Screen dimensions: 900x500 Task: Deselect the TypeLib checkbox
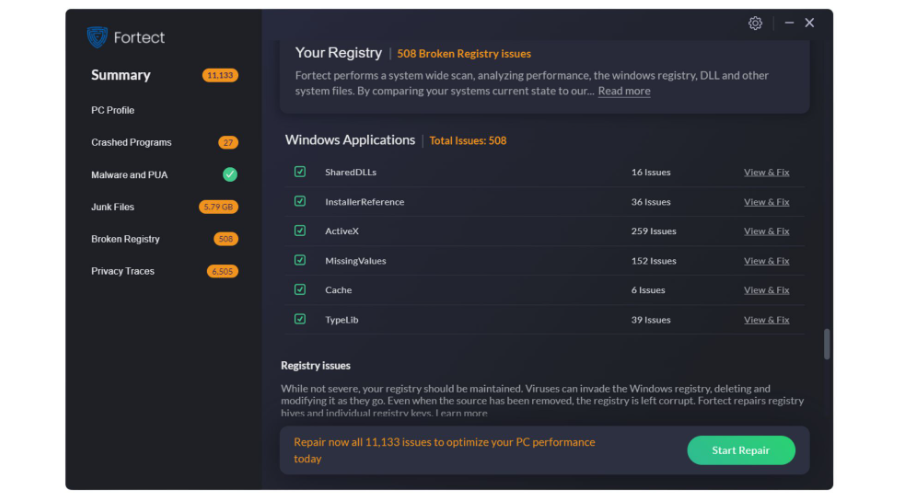(x=300, y=320)
